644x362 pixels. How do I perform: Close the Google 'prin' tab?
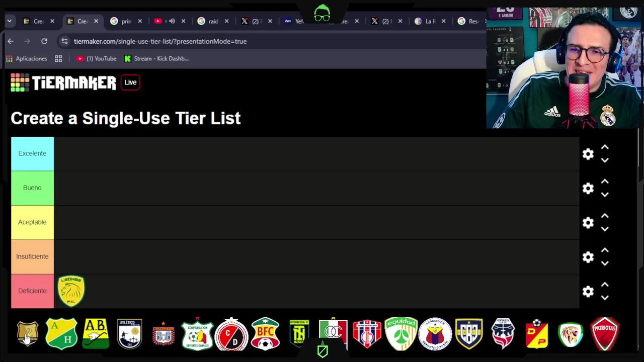click(x=140, y=21)
